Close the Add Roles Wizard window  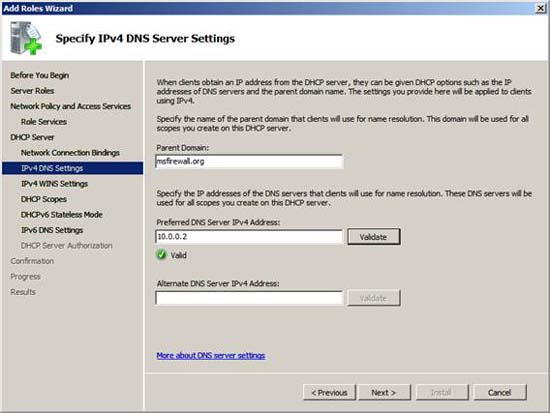click(x=541, y=8)
